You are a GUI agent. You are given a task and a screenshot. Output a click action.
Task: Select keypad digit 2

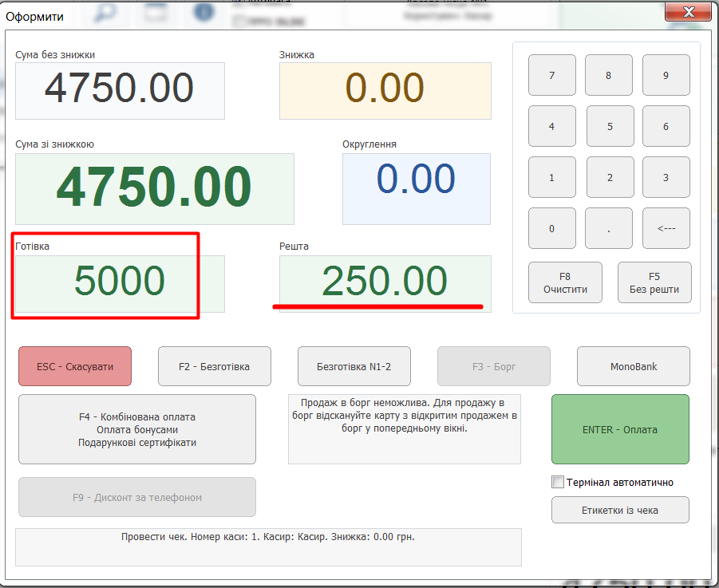coord(610,177)
